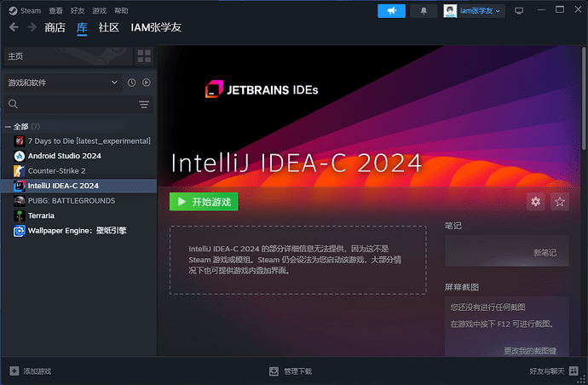This screenshot has height=385, width=588.
Task: Click the Android Studio 2024 icon
Action: [19, 156]
